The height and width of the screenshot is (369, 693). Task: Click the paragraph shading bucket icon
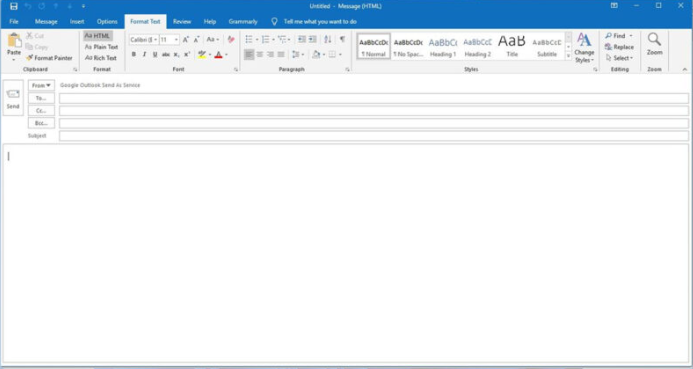click(316, 54)
